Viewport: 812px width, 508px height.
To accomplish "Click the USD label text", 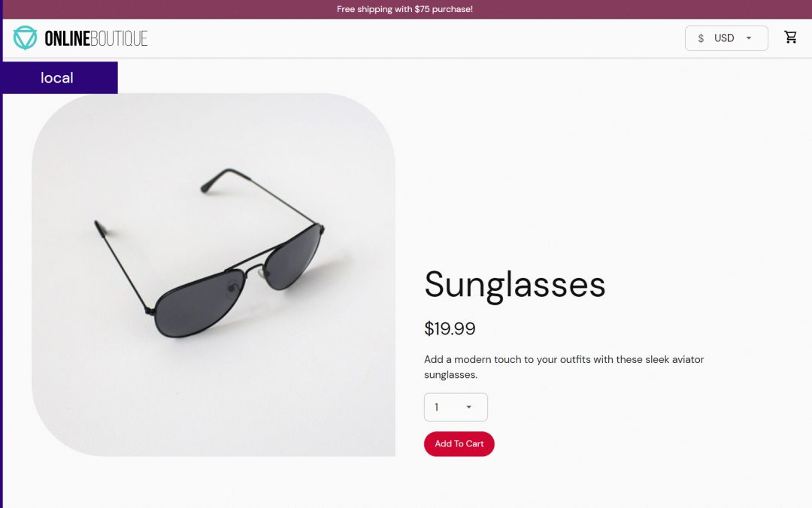I will point(724,38).
